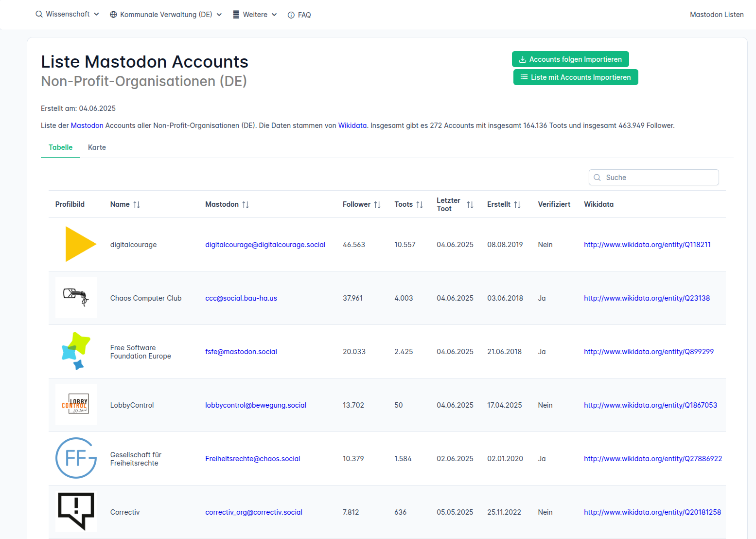The width and height of the screenshot is (756, 539).
Task: Switch to the Tabelle tab
Action: (x=60, y=147)
